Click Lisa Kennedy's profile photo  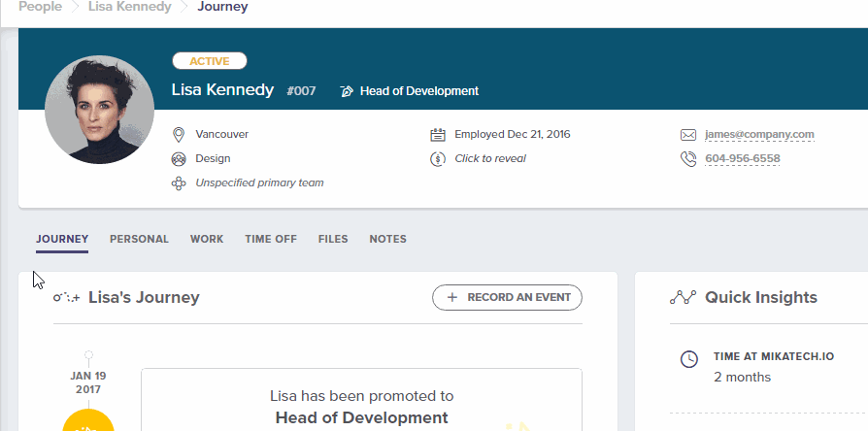pos(100,109)
